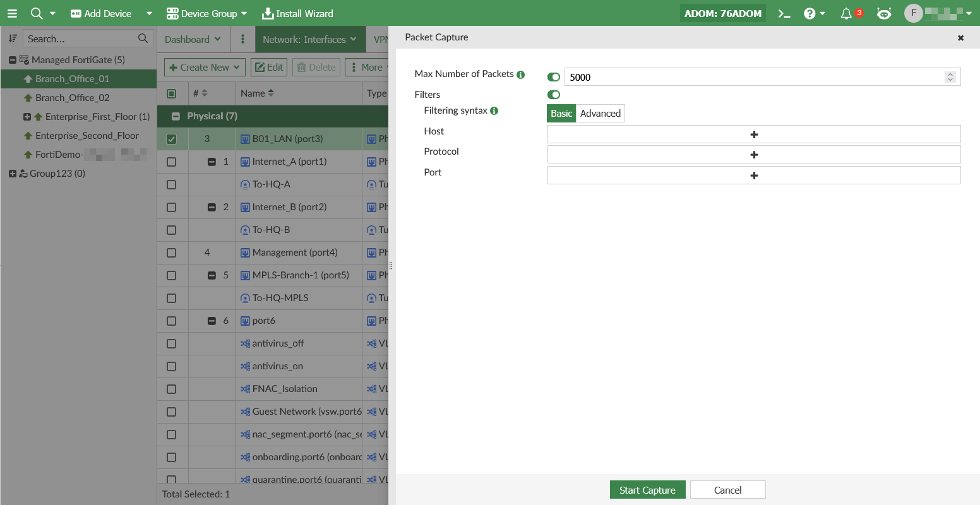Click the Cancel button

727,490
